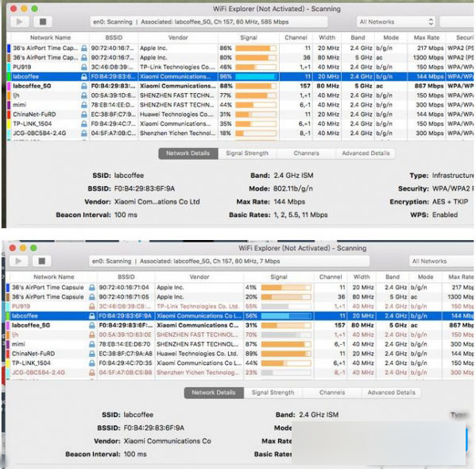Click lock icon on ljh row with 77% signal

click(84, 95)
